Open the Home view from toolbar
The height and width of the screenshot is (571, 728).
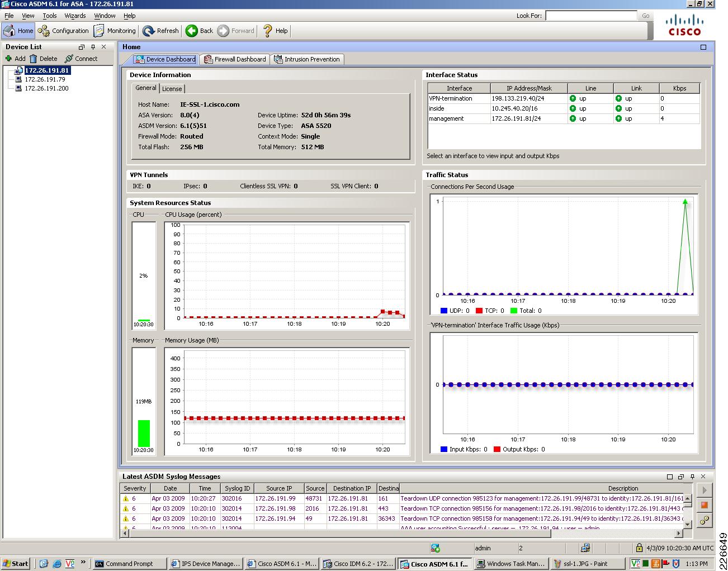coord(18,31)
